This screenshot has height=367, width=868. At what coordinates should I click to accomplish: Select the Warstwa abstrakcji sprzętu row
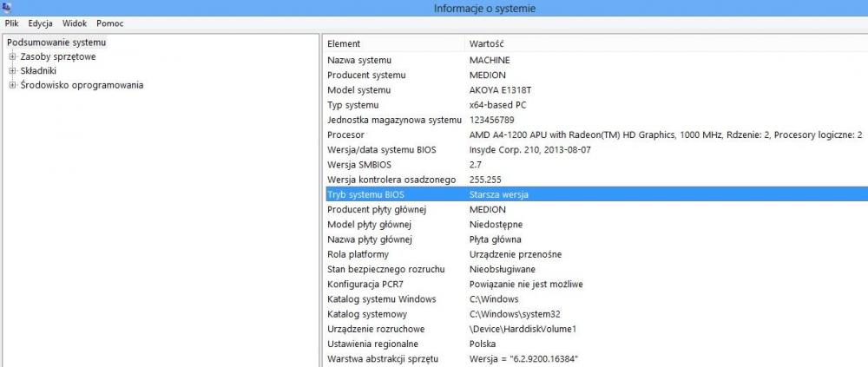(383, 359)
